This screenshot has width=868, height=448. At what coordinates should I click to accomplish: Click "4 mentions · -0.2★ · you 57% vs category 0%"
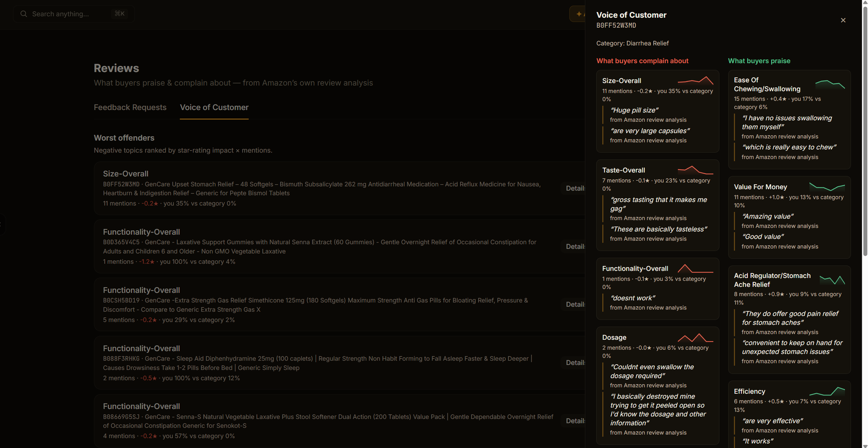click(169, 436)
